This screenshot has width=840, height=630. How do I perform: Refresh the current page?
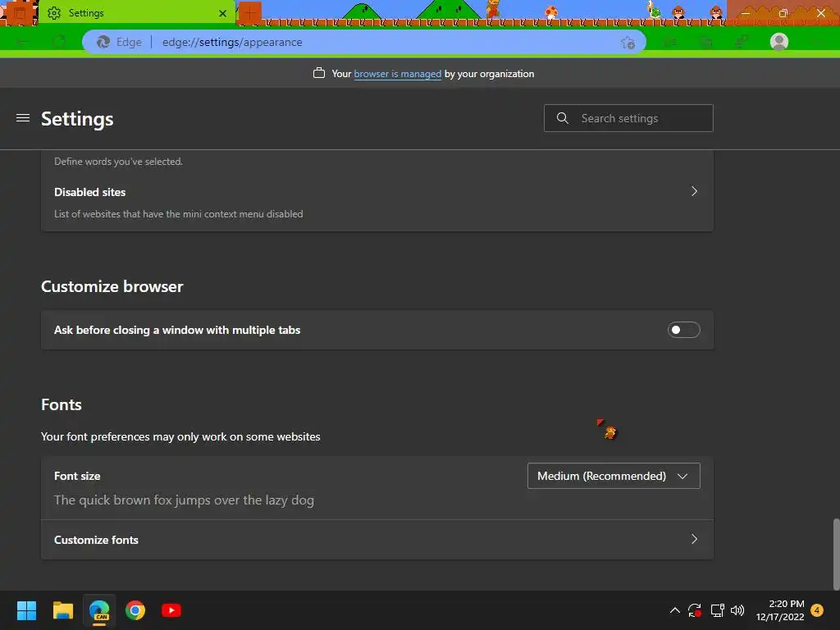[59, 42]
